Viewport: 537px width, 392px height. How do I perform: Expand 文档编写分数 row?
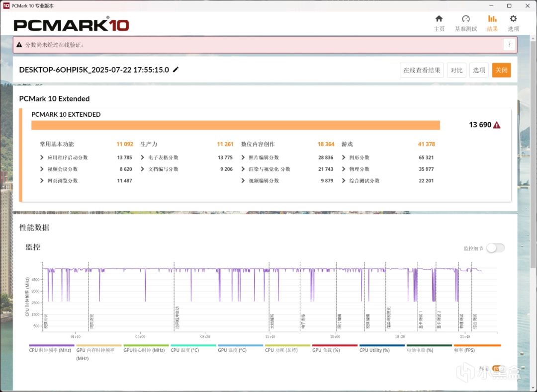[143, 169]
